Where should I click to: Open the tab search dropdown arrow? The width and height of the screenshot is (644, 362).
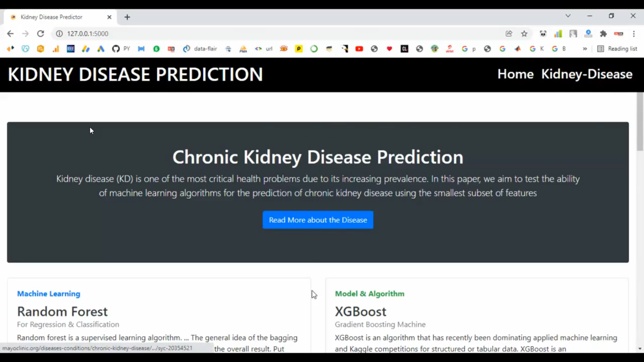coord(568,16)
